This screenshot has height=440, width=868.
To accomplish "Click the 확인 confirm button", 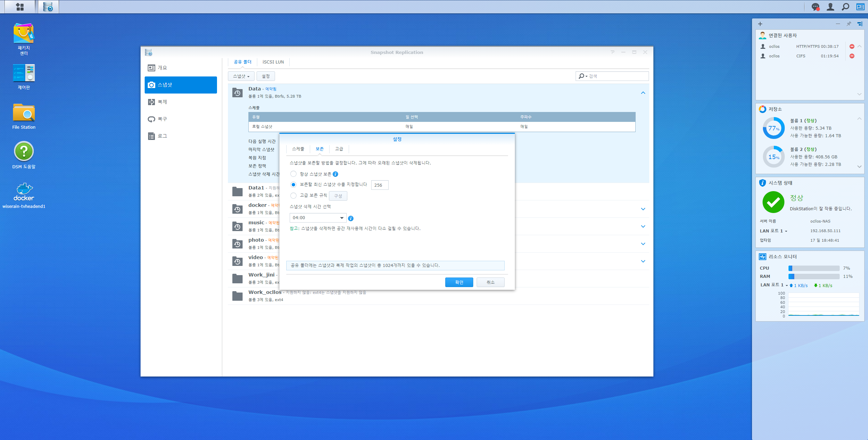I will pos(459,282).
